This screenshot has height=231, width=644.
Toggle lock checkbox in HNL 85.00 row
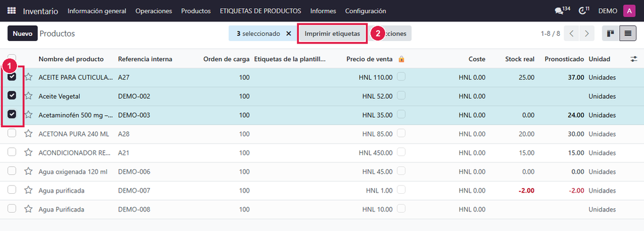[x=401, y=133]
